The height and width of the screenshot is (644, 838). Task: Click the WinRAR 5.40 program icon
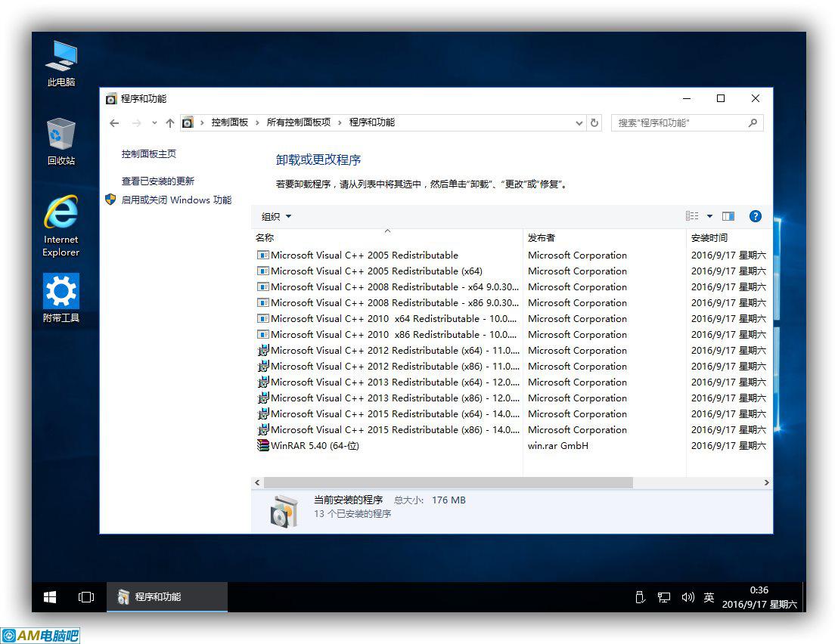pos(263,445)
